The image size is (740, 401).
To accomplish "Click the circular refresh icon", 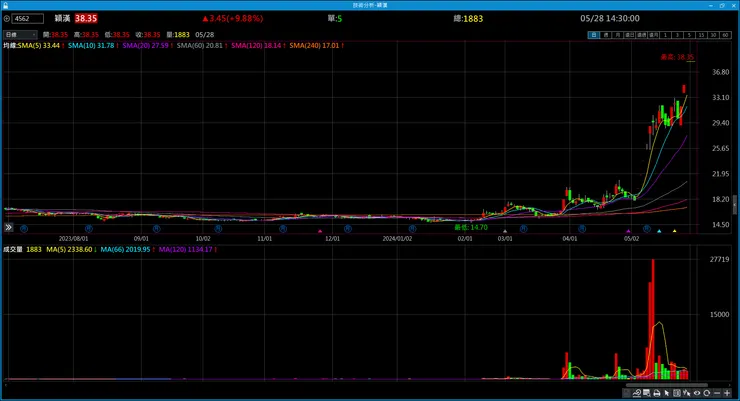I will pyautogui.click(x=706, y=393).
